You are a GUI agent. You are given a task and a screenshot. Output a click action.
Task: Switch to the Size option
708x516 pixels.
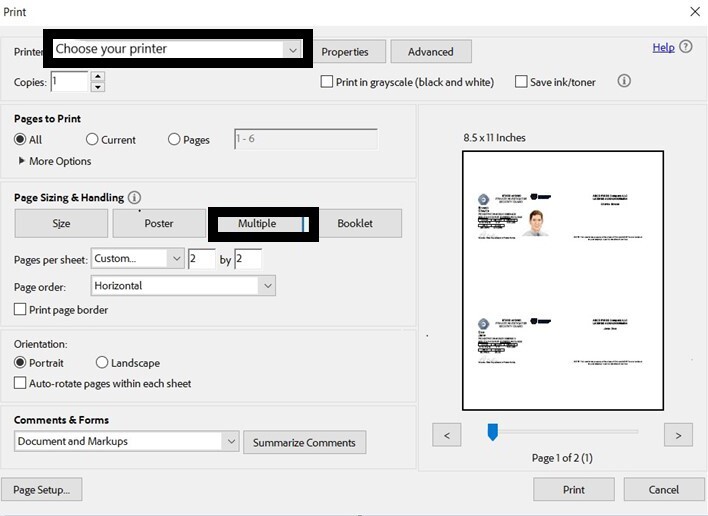[61, 223]
